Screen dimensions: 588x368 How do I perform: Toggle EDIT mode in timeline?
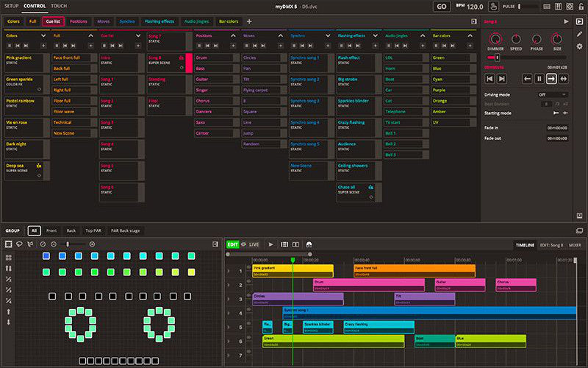click(x=233, y=244)
